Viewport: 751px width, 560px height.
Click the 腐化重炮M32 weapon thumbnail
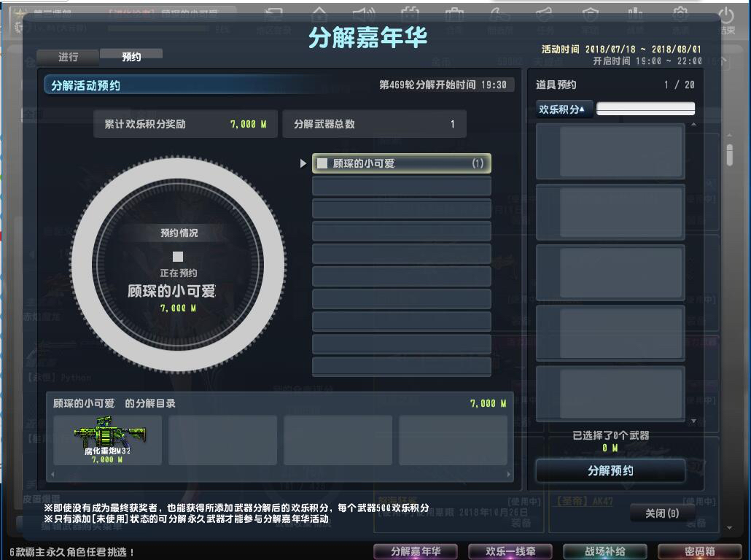[108, 440]
